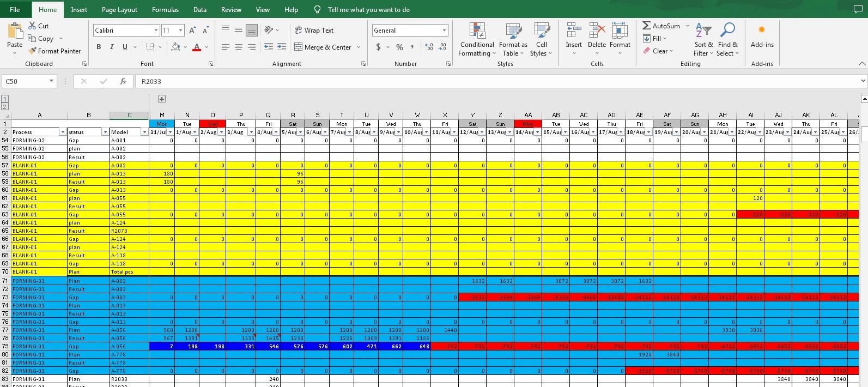Click the Cut button
Image resolution: width=868 pixels, height=387 pixels.
click(x=38, y=26)
